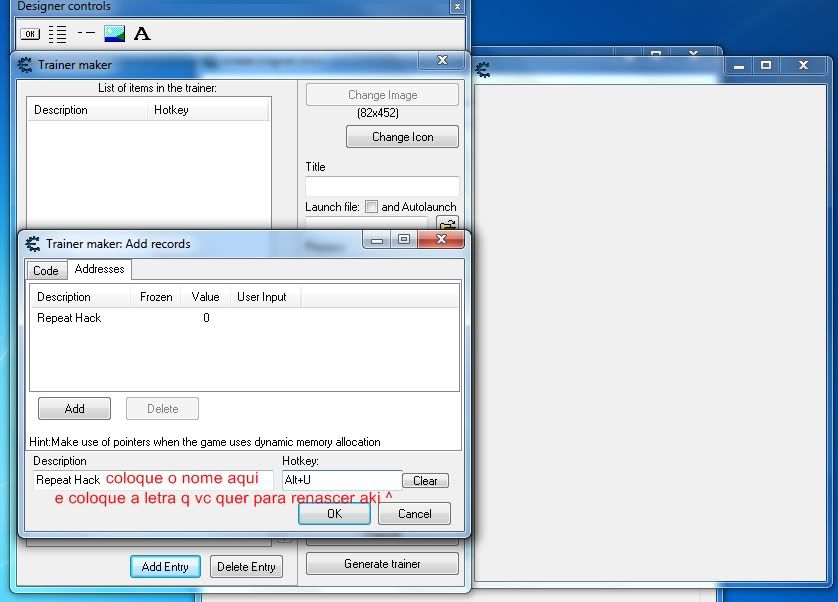Select the list control in Designer controls
The width and height of the screenshot is (838, 602).
pos(58,34)
